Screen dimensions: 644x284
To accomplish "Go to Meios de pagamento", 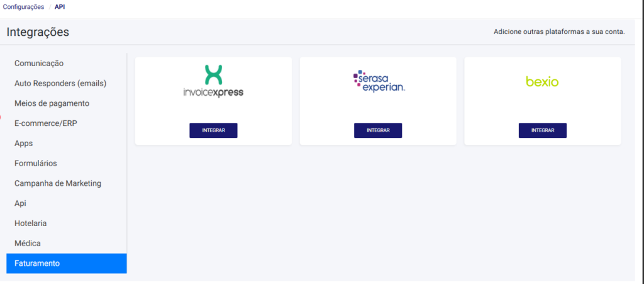I will (52, 103).
